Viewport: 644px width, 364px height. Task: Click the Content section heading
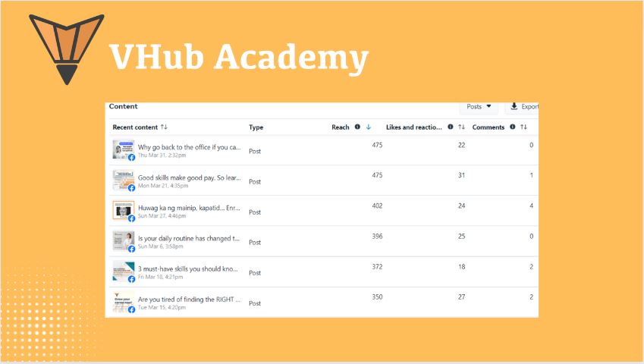pyautogui.click(x=123, y=106)
